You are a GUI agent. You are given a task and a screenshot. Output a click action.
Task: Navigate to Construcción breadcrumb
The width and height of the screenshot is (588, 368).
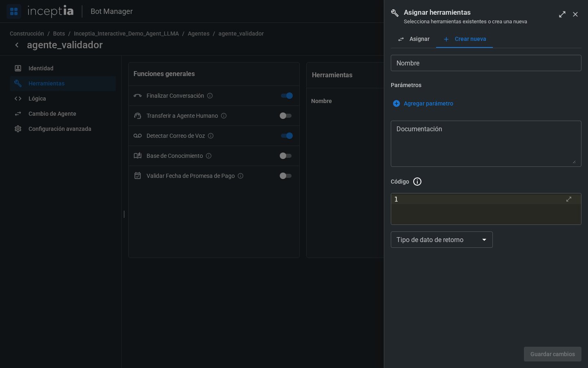click(x=27, y=34)
